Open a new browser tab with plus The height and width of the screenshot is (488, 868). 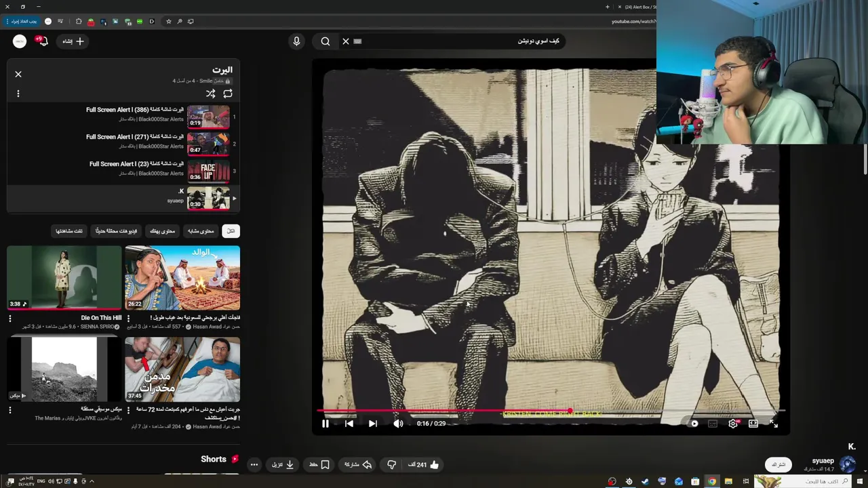pyautogui.click(x=607, y=7)
